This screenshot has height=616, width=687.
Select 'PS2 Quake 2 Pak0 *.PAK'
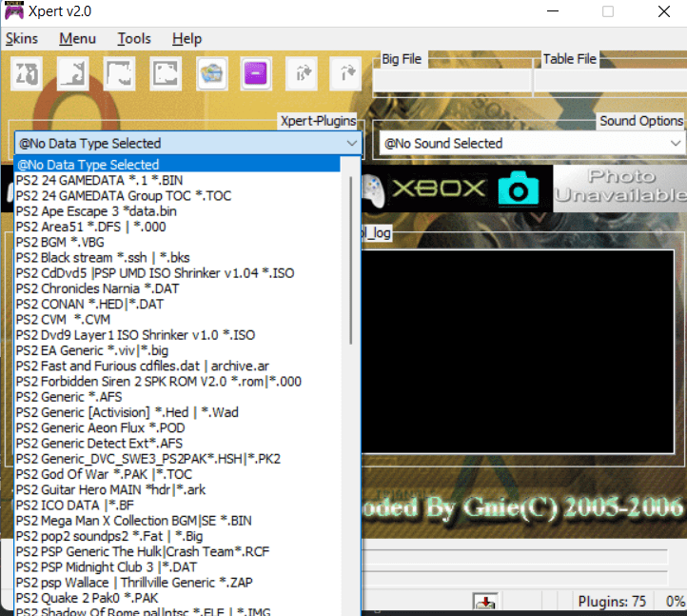pyautogui.click(x=177, y=598)
